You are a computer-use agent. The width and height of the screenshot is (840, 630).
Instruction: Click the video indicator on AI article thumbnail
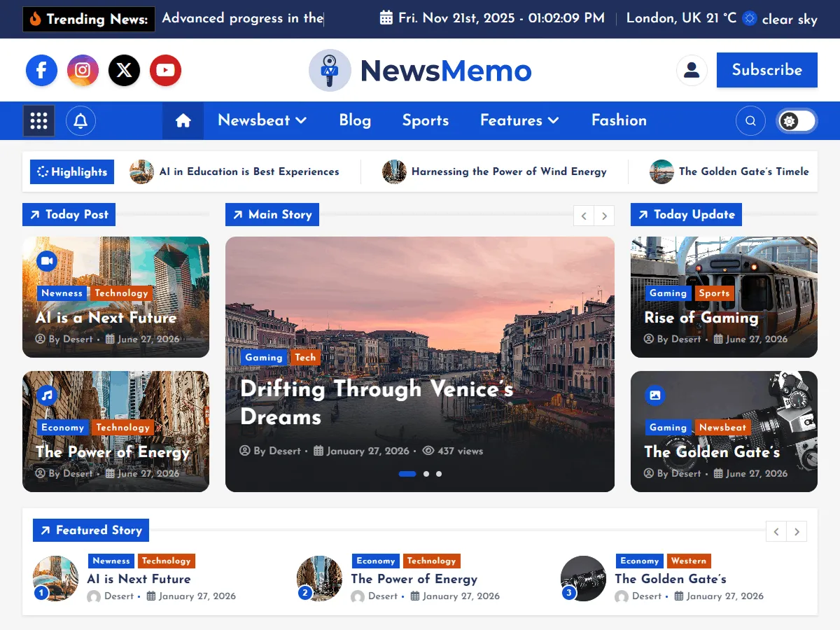[46, 260]
